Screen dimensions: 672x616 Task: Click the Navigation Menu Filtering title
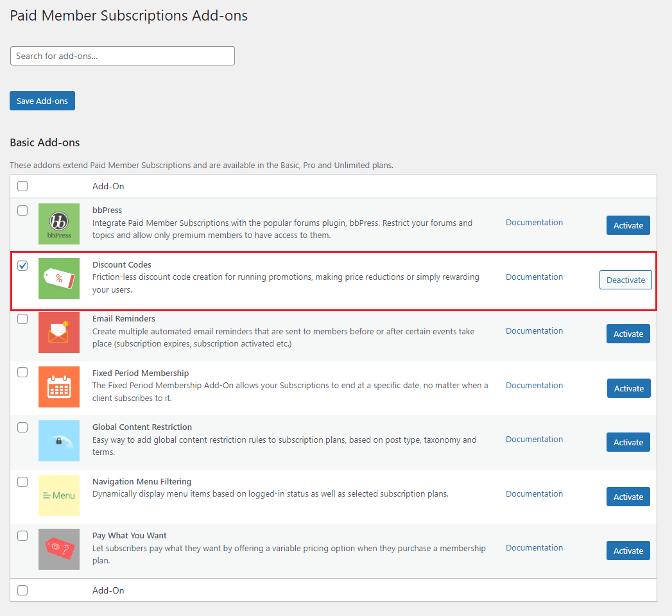click(142, 481)
